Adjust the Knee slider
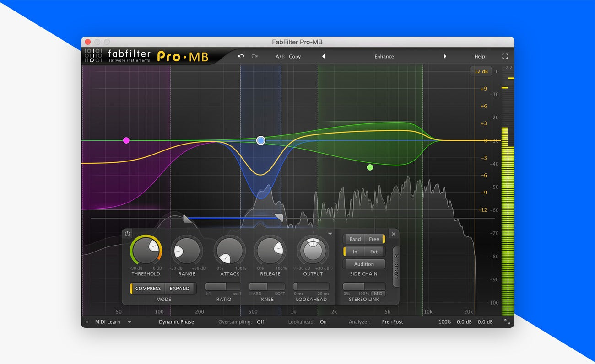Image resolution: width=595 pixels, height=364 pixels. pyautogui.click(x=267, y=287)
